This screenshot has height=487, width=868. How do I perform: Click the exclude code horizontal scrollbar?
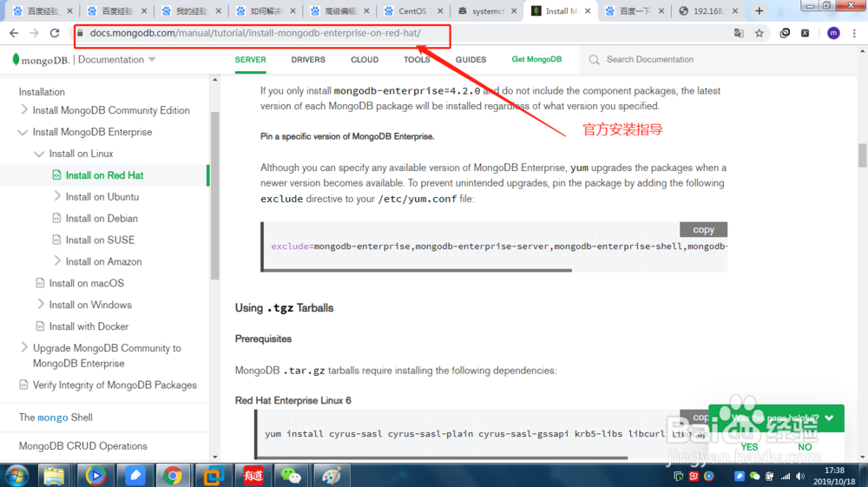[x=418, y=270]
